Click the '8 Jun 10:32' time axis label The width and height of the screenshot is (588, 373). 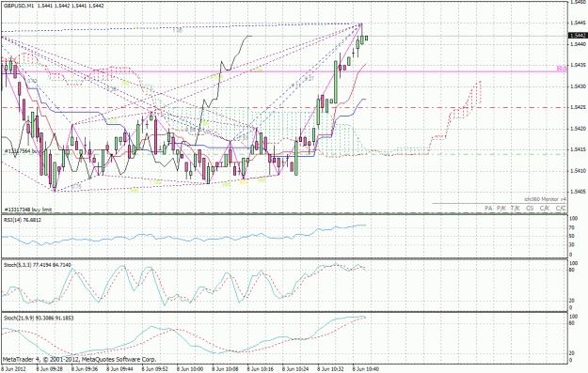330,369
